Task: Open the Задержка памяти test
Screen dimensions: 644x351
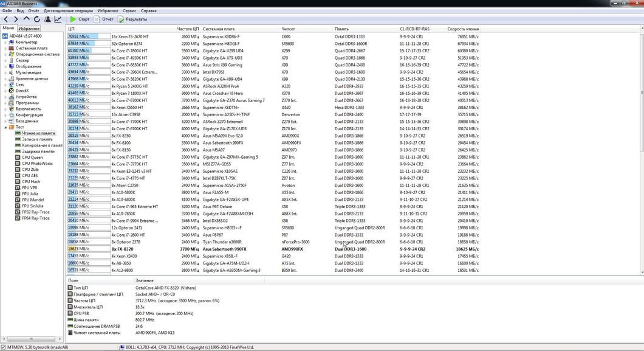Action: [x=38, y=151]
